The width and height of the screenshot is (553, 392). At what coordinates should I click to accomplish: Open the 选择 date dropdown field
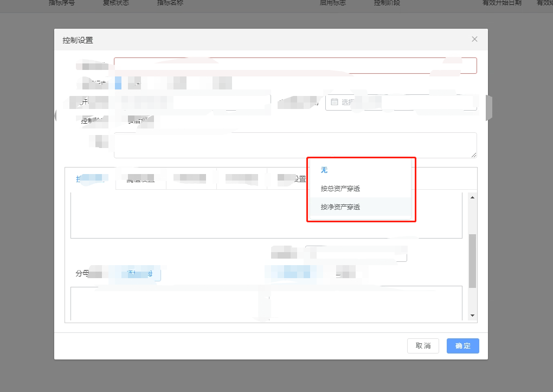click(x=401, y=102)
